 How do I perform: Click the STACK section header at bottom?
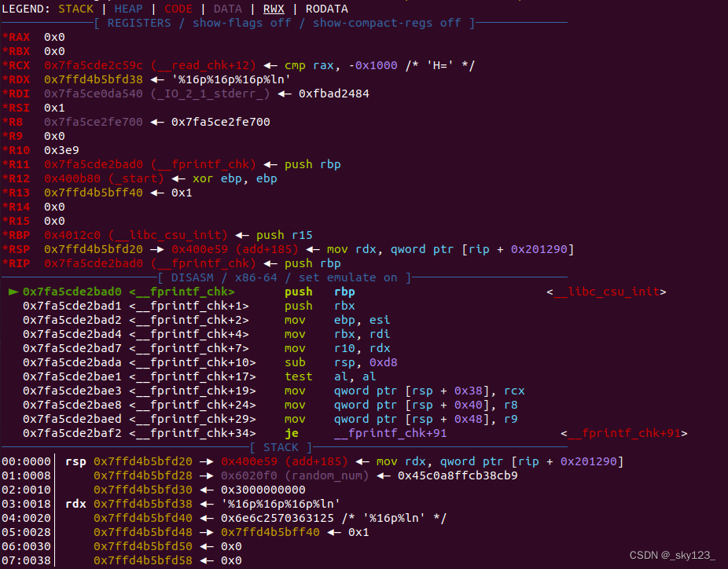[x=281, y=447]
